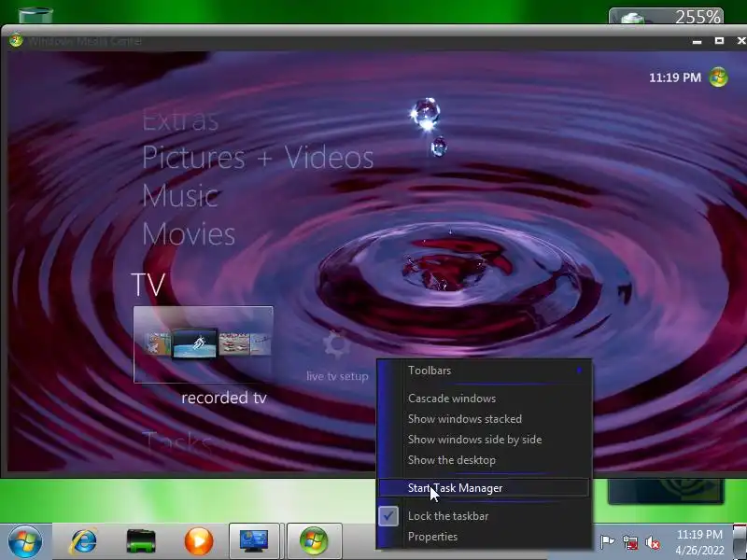This screenshot has width=747, height=560.
Task: Open the green folder taskbar icon
Action: point(141,541)
